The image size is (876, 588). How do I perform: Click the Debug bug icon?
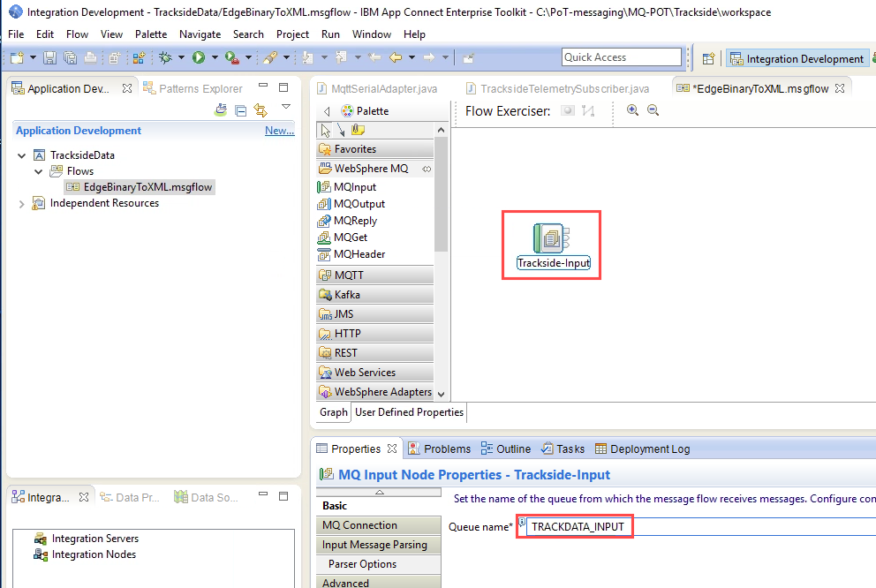click(165, 57)
